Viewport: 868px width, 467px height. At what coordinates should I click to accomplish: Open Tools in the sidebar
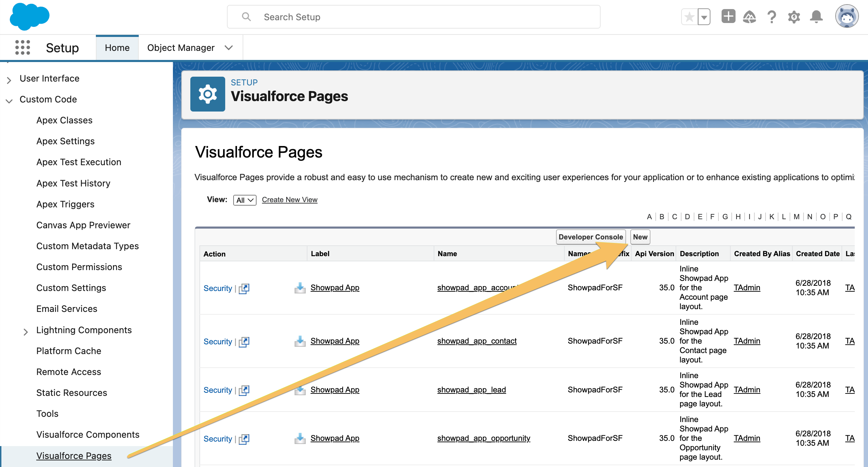(x=47, y=414)
